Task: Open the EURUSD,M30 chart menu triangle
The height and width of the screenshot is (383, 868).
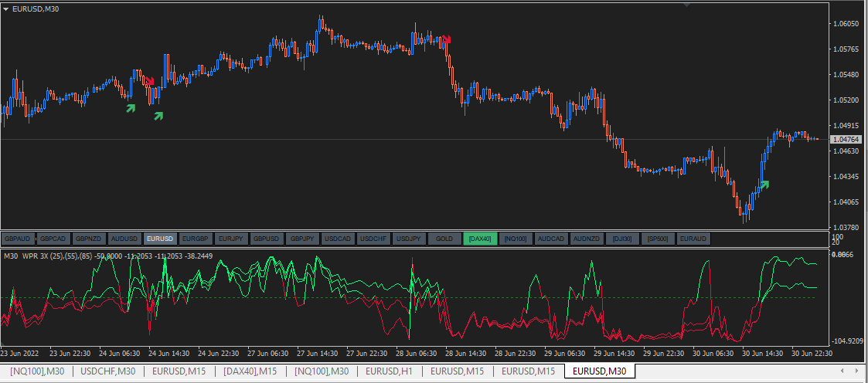Action: click(5, 8)
